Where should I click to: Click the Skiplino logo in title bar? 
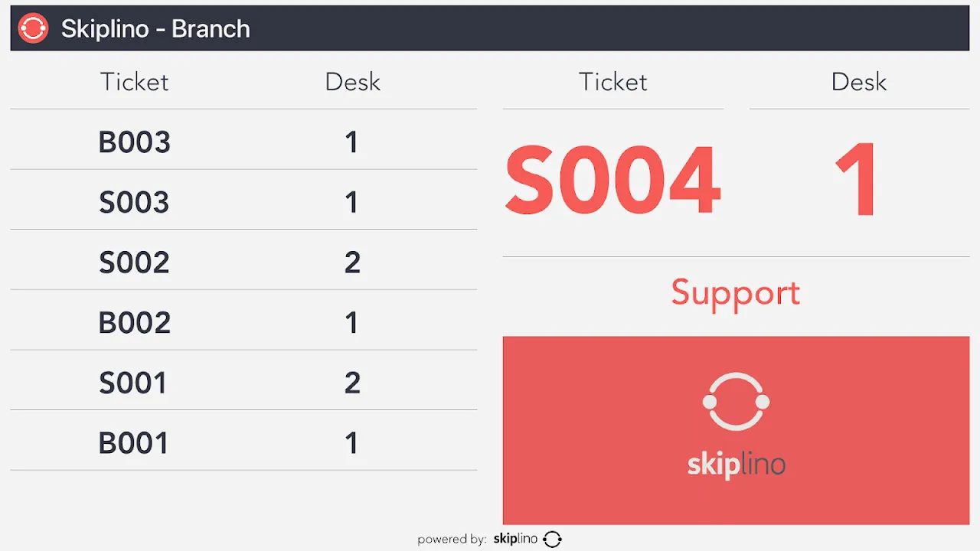33,28
